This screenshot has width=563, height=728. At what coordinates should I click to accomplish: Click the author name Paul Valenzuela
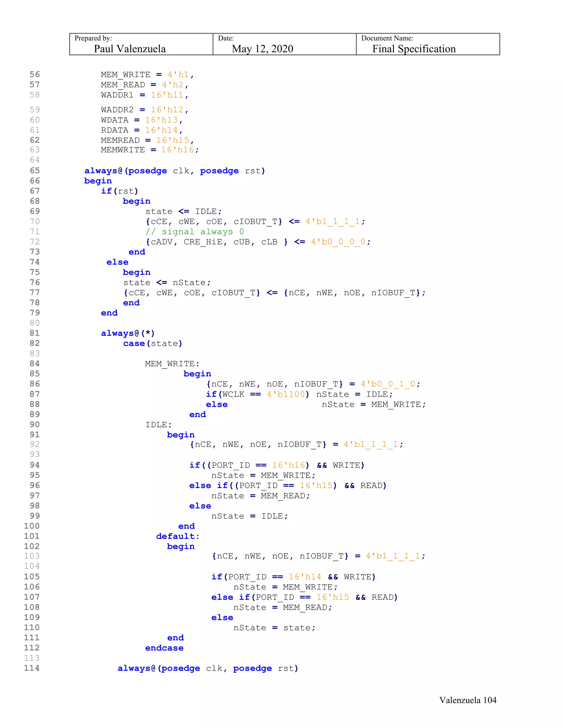(x=130, y=49)
